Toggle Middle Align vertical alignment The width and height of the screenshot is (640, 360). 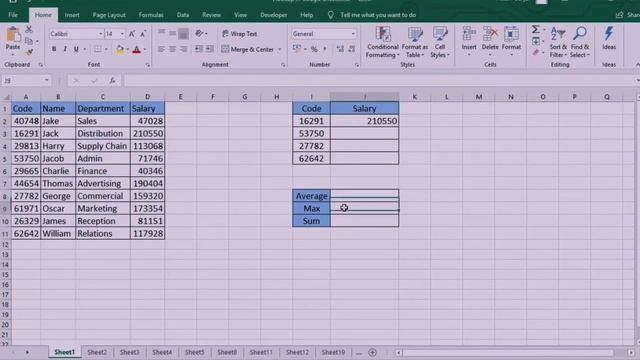(173, 33)
